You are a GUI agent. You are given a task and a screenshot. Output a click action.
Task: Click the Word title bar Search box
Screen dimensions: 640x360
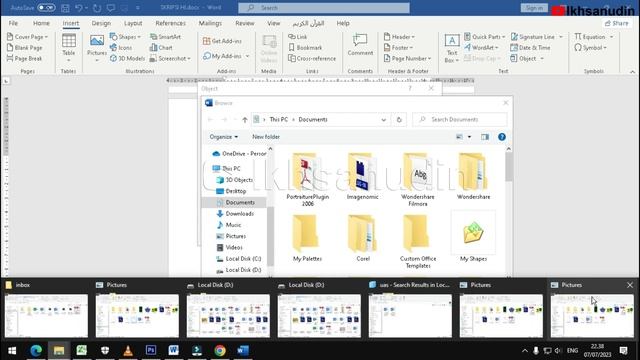pos(324,8)
